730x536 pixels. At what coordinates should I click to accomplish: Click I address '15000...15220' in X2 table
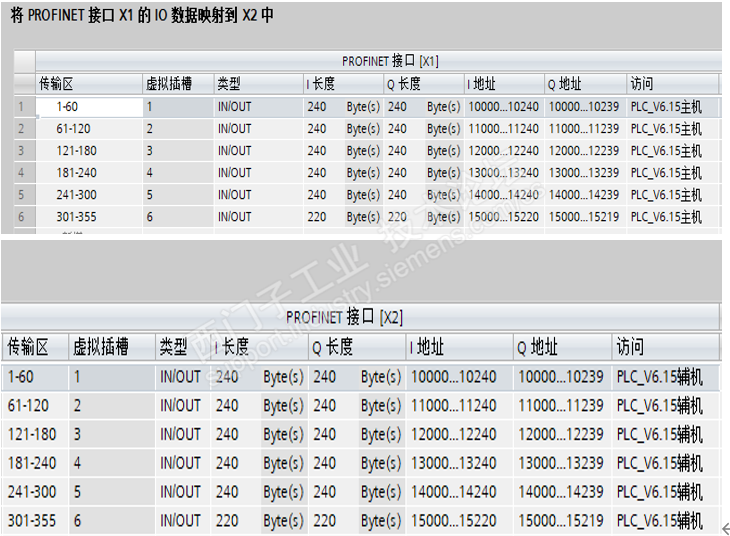453,521
